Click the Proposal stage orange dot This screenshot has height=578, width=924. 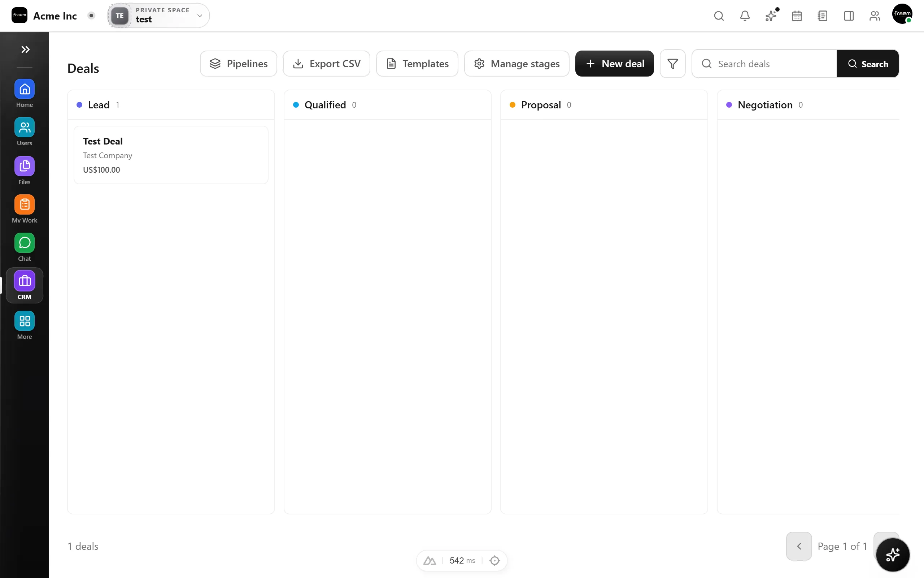click(513, 105)
